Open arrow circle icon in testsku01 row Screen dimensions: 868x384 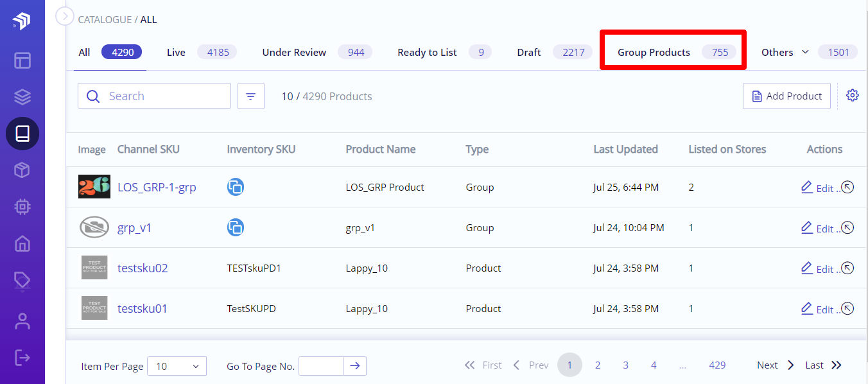(847, 308)
